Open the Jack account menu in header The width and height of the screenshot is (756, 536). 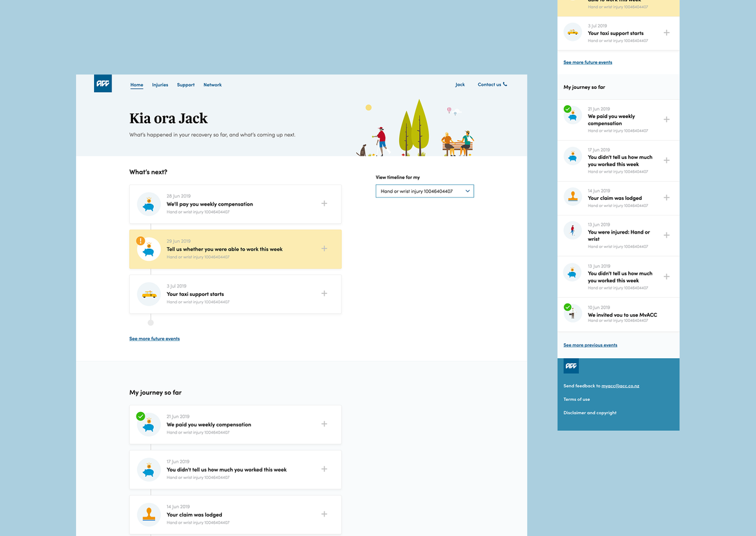[x=459, y=85]
